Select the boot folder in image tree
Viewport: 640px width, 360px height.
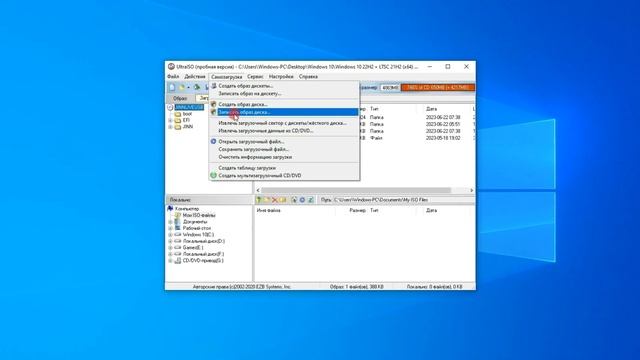[x=187, y=114]
